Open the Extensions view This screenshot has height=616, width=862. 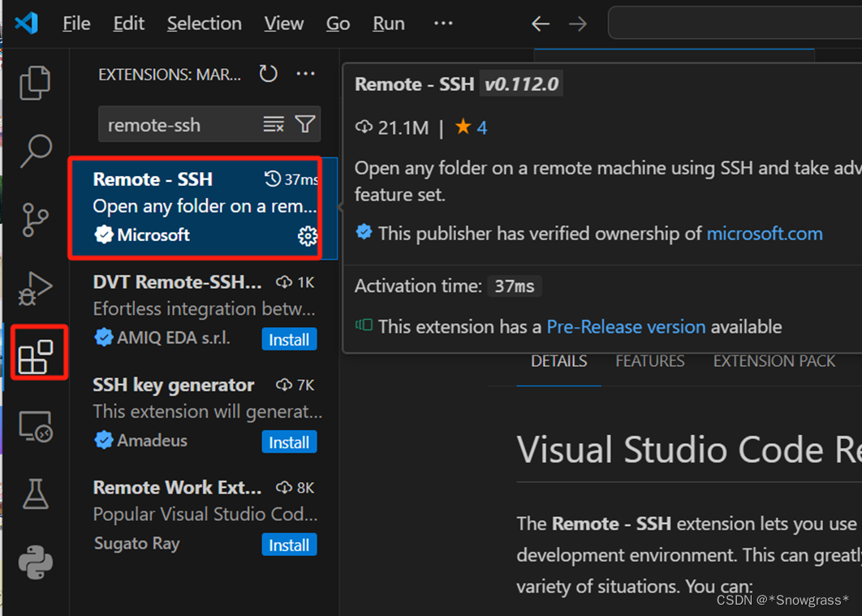click(36, 356)
